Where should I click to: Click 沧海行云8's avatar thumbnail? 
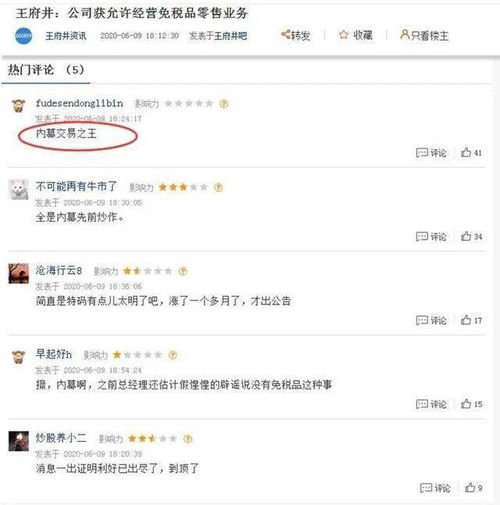tap(19, 273)
